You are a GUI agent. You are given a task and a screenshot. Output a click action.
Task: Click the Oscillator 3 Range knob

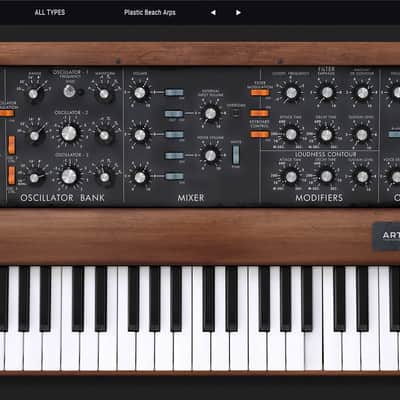34,178
